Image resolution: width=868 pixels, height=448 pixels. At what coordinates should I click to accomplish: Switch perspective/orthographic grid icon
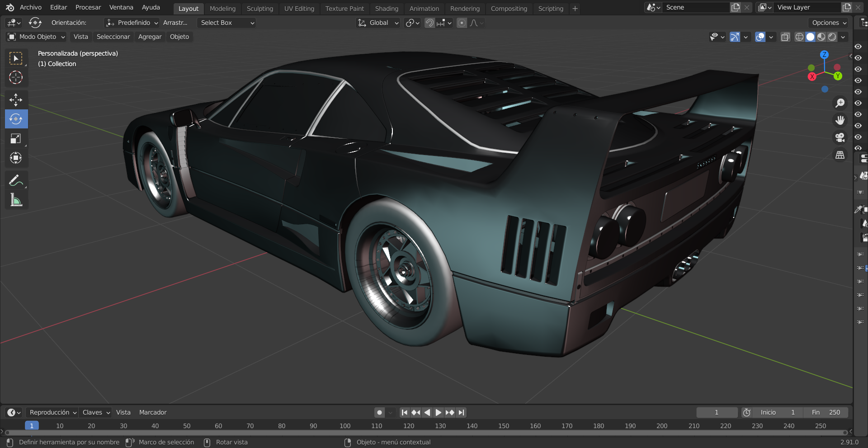840,155
